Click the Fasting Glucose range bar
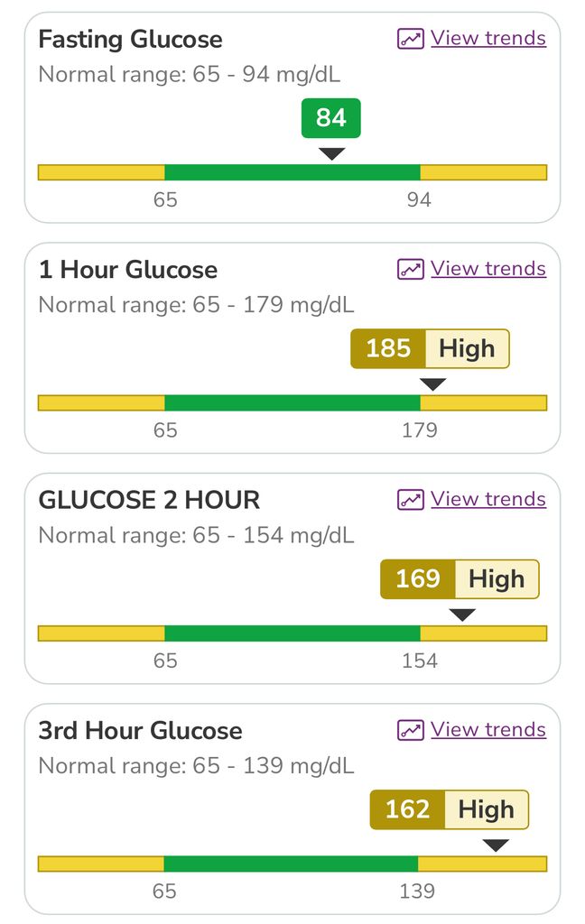585x924 pixels. point(292,171)
